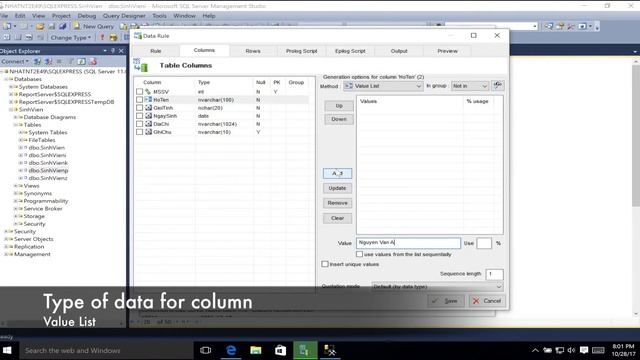
Task: Expand the Views tree node
Action: click(x=16, y=186)
